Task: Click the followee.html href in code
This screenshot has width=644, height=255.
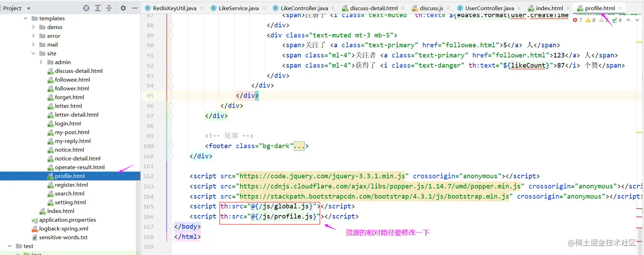Action: coord(472,45)
